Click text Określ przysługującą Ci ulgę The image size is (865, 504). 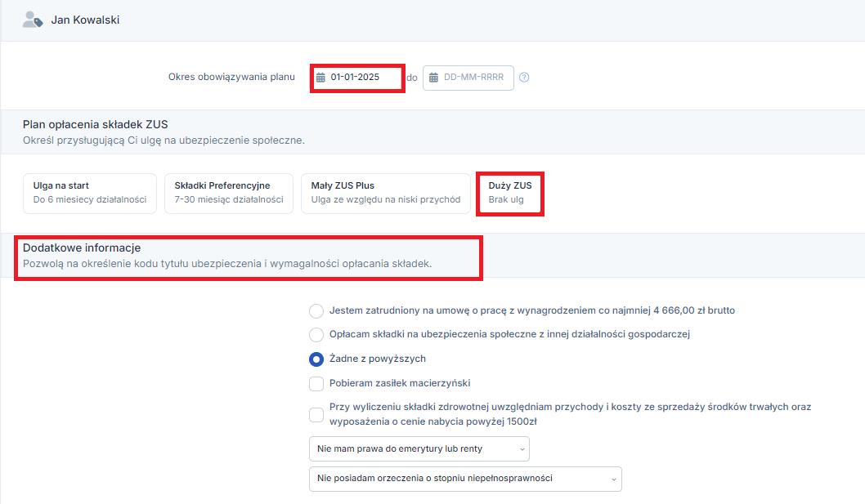tap(164, 140)
